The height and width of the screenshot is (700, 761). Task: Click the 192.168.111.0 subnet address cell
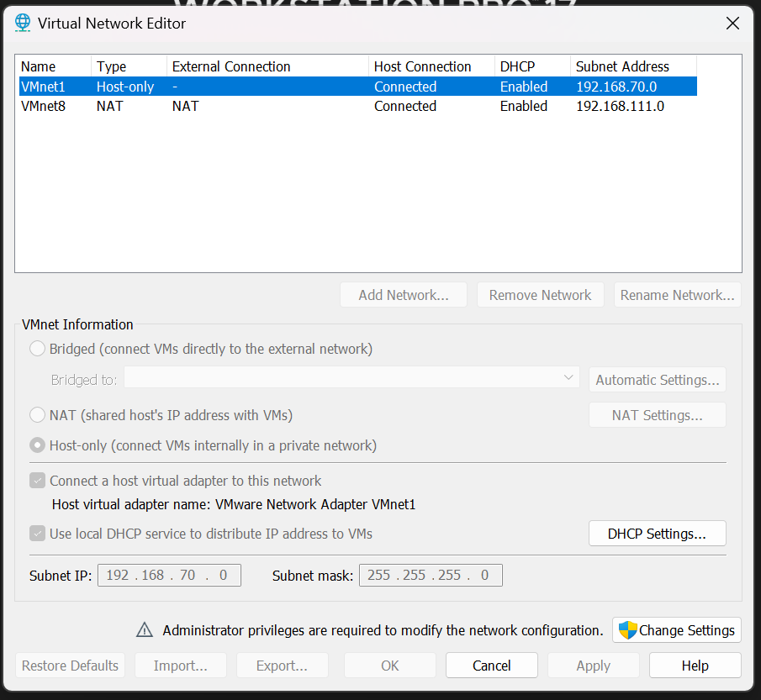tap(620, 106)
